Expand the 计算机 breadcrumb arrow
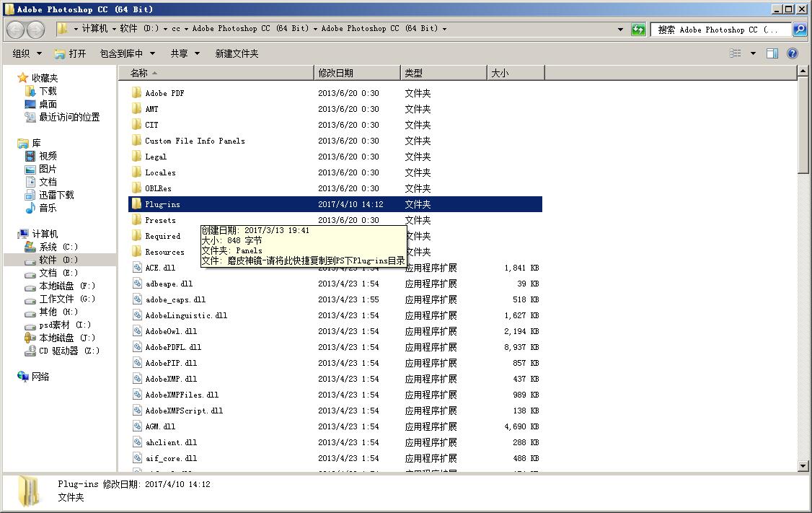The image size is (812, 513). pyautogui.click(x=114, y=29)
